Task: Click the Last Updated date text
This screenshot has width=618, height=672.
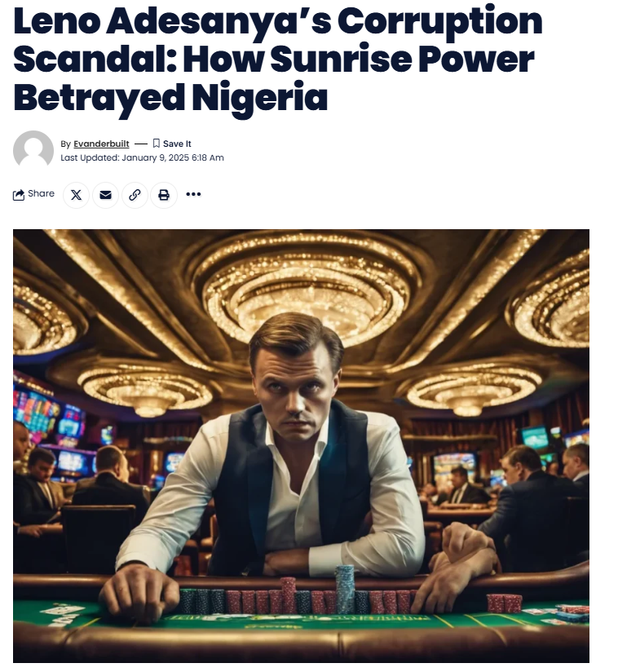Action: pyautogui.click(x=142, y=157)
